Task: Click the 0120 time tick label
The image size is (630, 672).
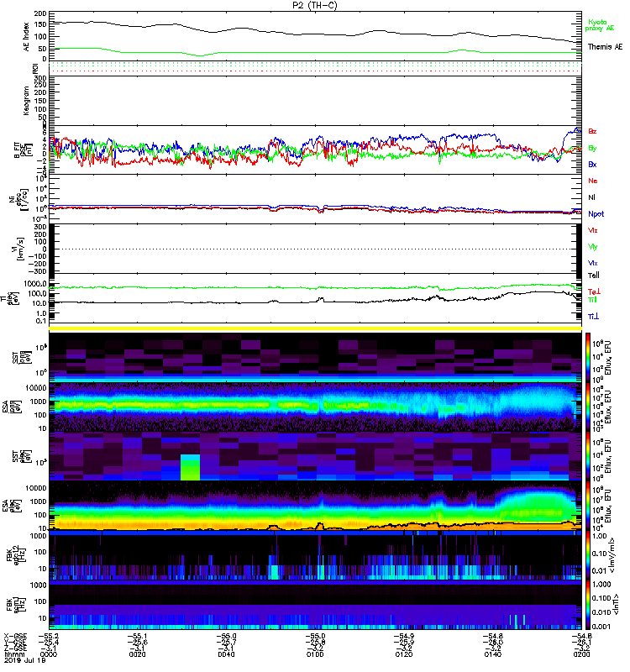Action: click(x=404, y=654)
